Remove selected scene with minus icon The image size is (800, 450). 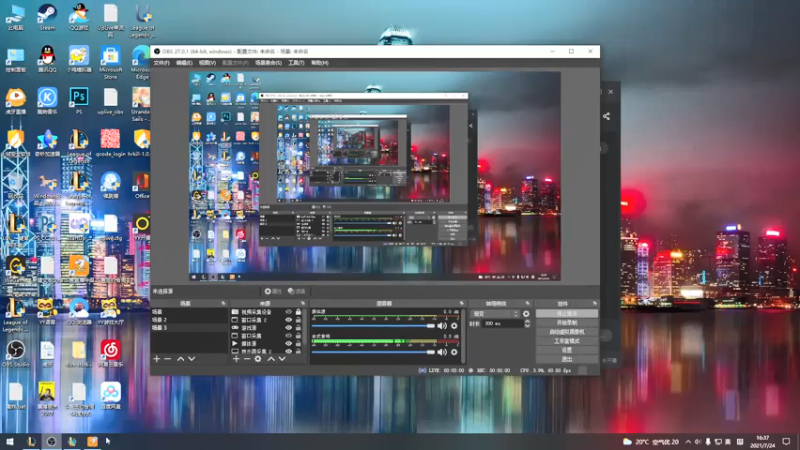(x=167, y=359)
